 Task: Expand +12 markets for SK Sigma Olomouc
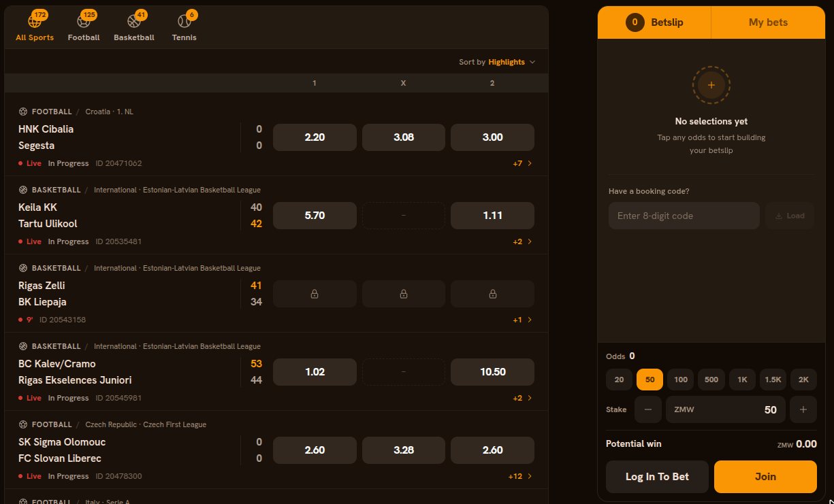pyautogui.click(x=520, y=476)
